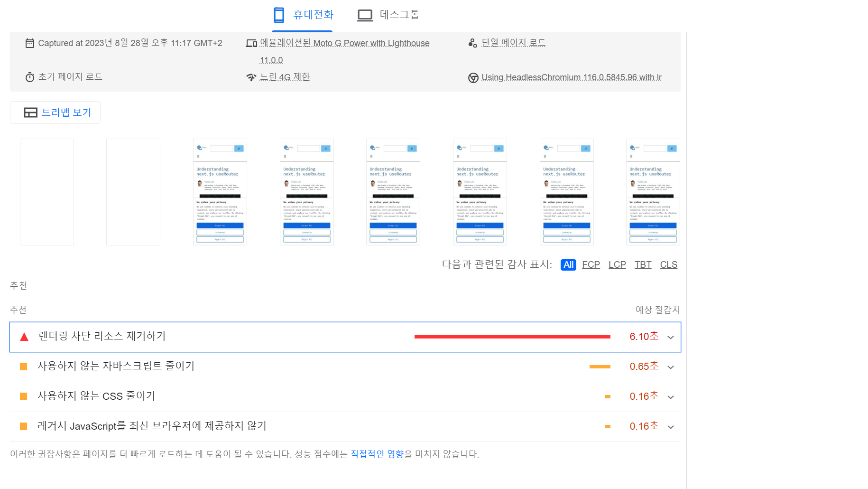Click the savings bar for CSS 줄이기

point(608,396)
